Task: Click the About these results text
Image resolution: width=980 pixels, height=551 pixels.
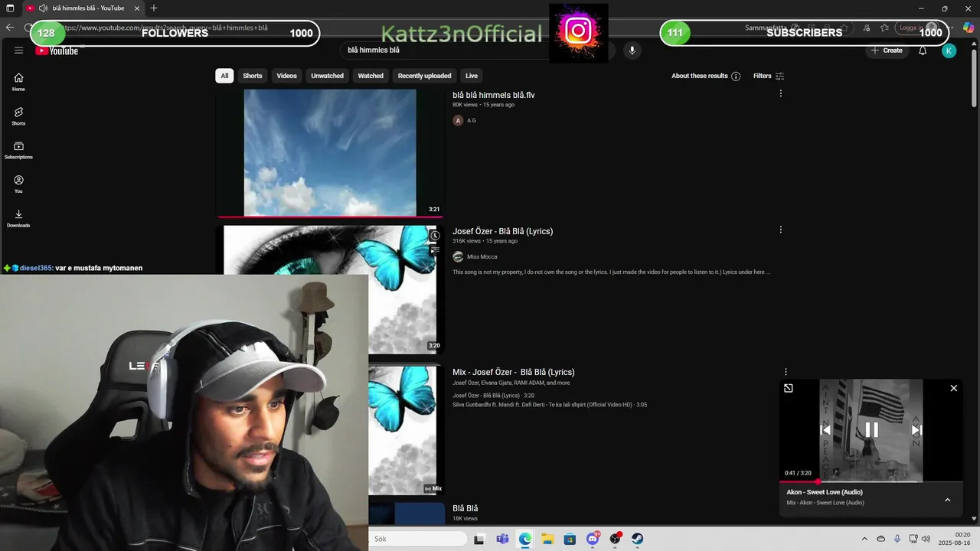Action: [700, 76]
